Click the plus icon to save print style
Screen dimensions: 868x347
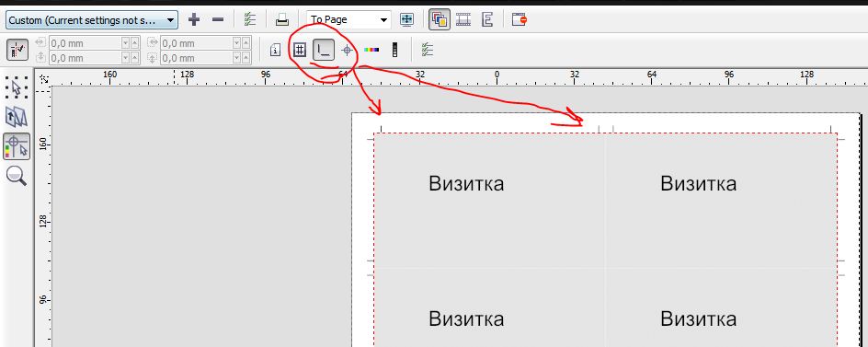[x=194, y=20]
